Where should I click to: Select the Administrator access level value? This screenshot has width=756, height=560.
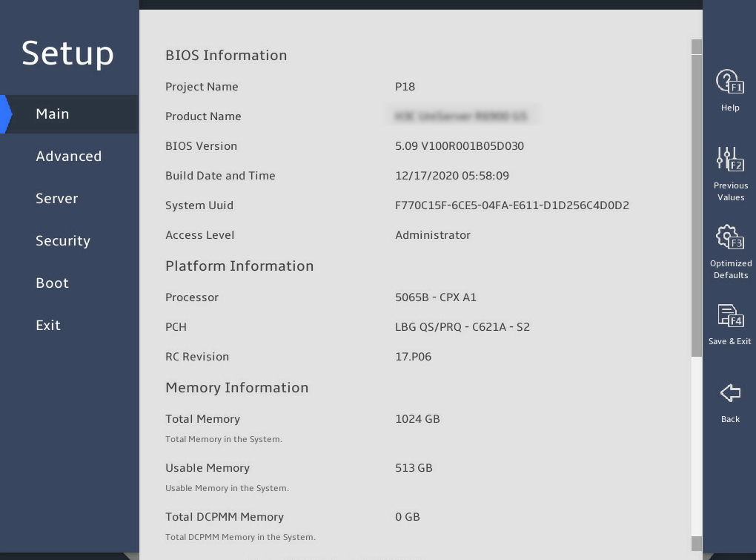(433, 235)
